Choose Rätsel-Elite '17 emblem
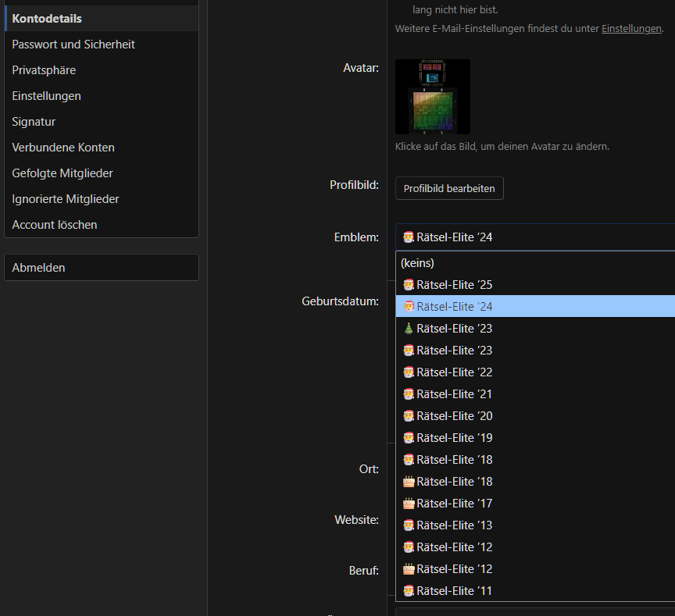Viewport: 675px width, 616px height. [535, 504]
